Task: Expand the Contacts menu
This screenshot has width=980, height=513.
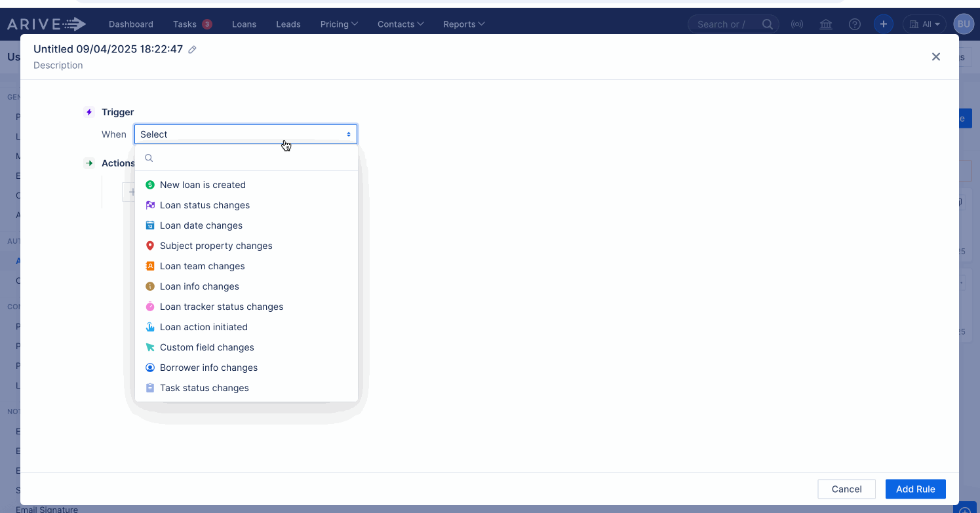Action: click(401, 24)
